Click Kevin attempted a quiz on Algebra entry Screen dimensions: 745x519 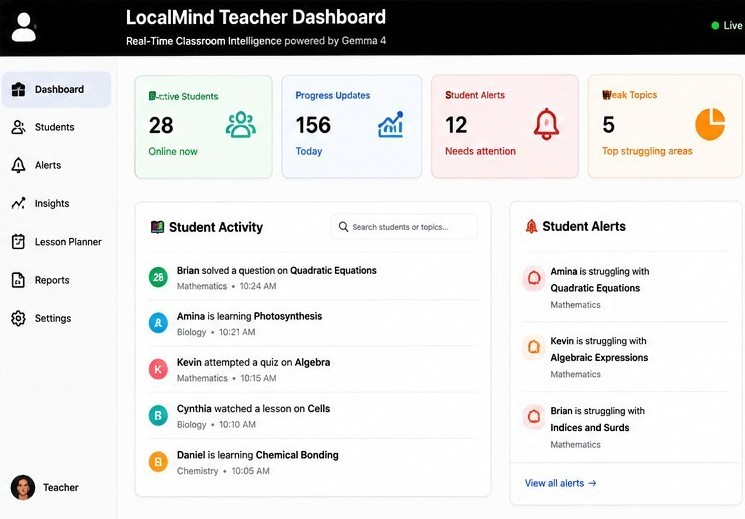(x=313, y=369)
